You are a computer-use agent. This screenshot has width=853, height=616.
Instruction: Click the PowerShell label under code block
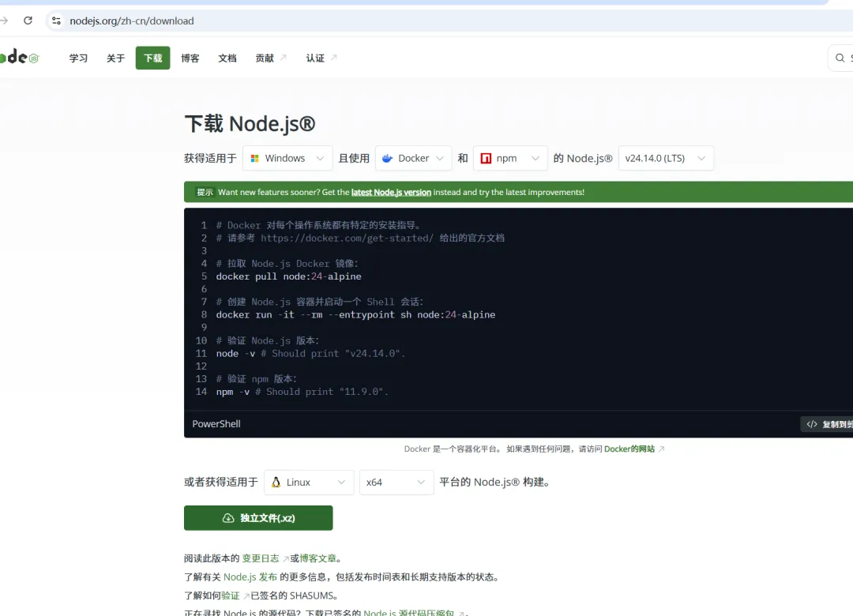pos(216,424)
